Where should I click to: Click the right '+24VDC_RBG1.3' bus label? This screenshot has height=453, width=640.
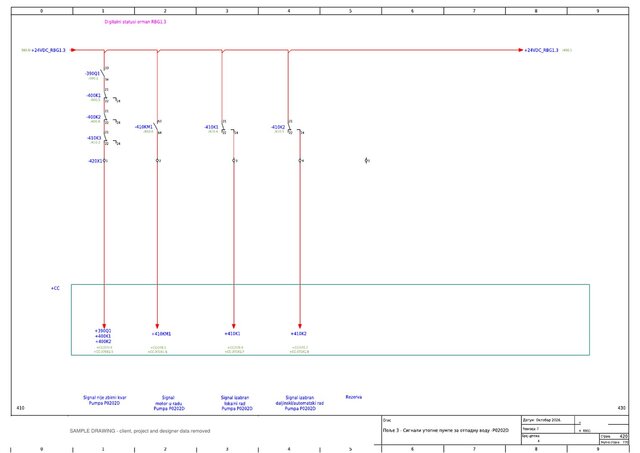click(x=541, y=50)
